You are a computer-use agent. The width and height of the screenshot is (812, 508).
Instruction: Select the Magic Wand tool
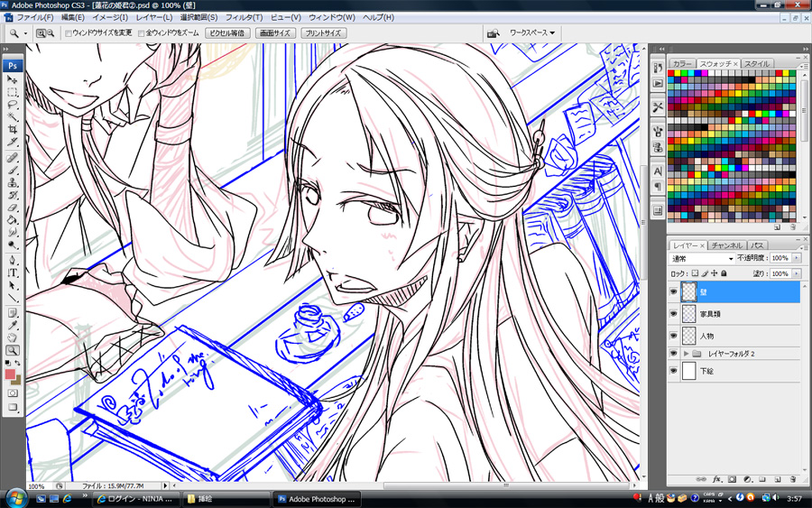(13, 117)
